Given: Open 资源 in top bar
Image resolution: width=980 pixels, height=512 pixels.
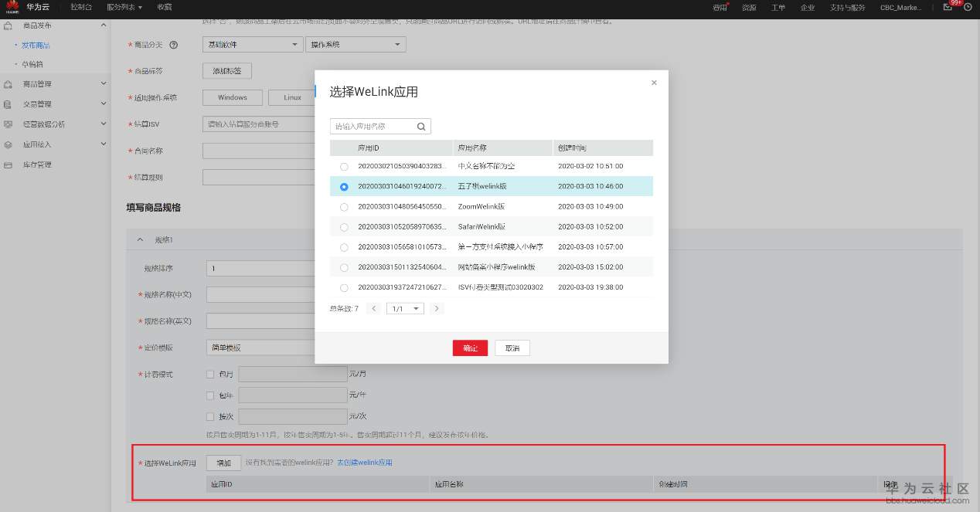Looking at the screenshot, I should click(749, 7).
